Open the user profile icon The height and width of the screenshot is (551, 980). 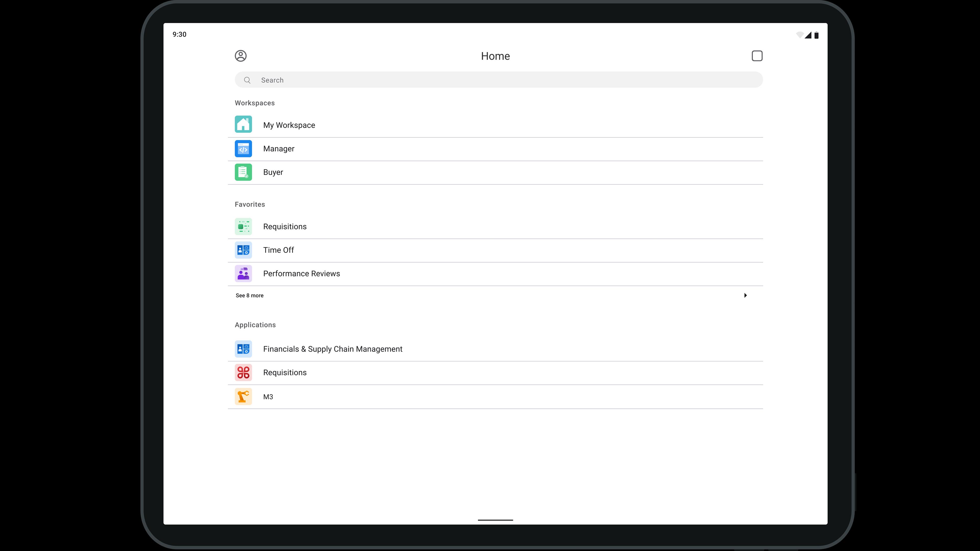(x=240, y=56)
